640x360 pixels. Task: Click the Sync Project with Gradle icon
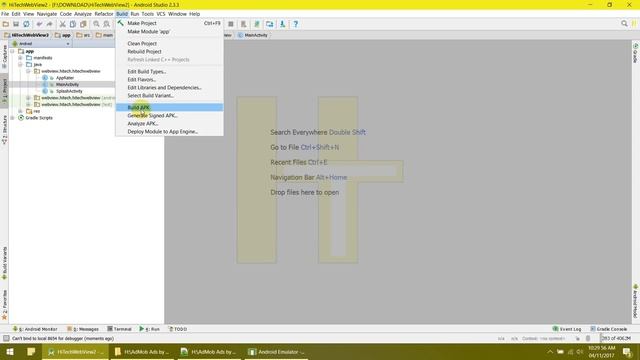[257, 24]
